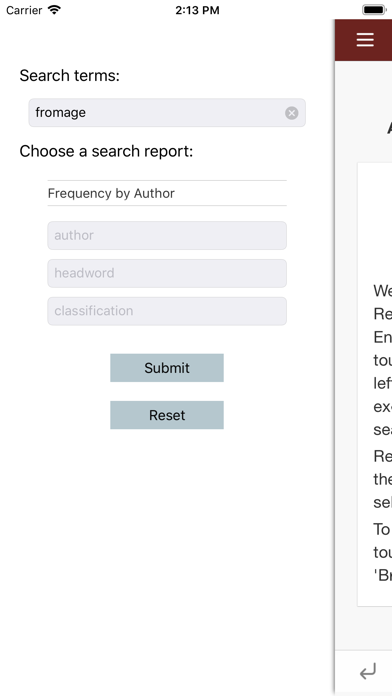This screenshot has height=696, width=392.
Task: Tap the Wi-Fi icon in the status bar
Action: pos(54,10)
